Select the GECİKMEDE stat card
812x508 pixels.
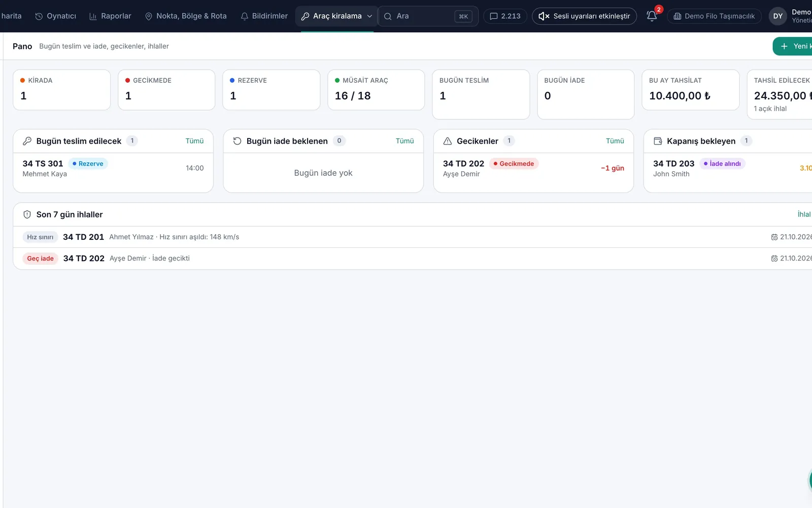point(166,90)
